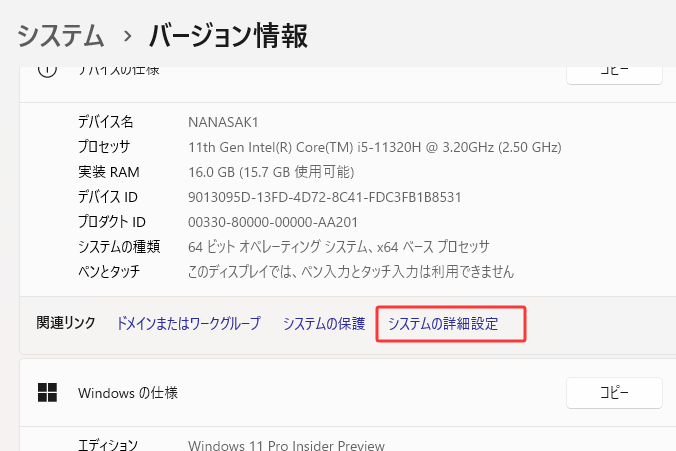Viewport: 676px width, 451px height.
Task: Click the Windows logo icon
Action: pyautogui.click(x=47, y=392)
